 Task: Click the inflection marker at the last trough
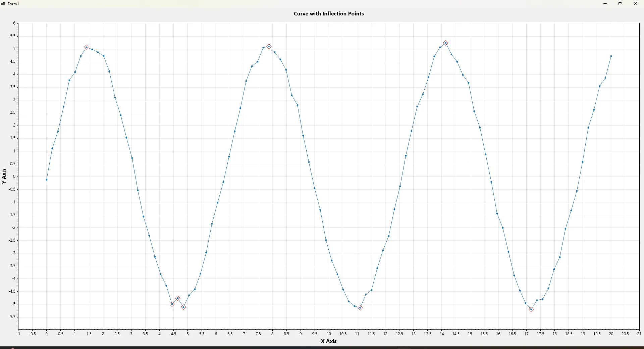point(532,310)
